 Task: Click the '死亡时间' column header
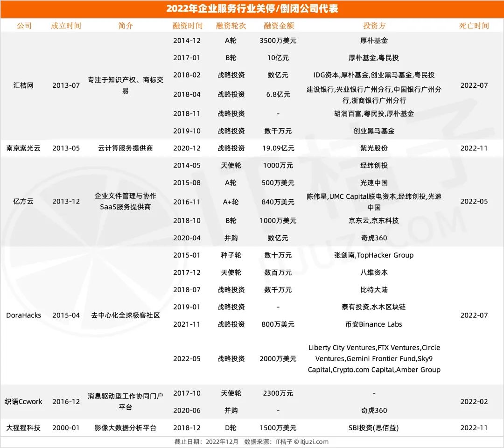point(474,26)
